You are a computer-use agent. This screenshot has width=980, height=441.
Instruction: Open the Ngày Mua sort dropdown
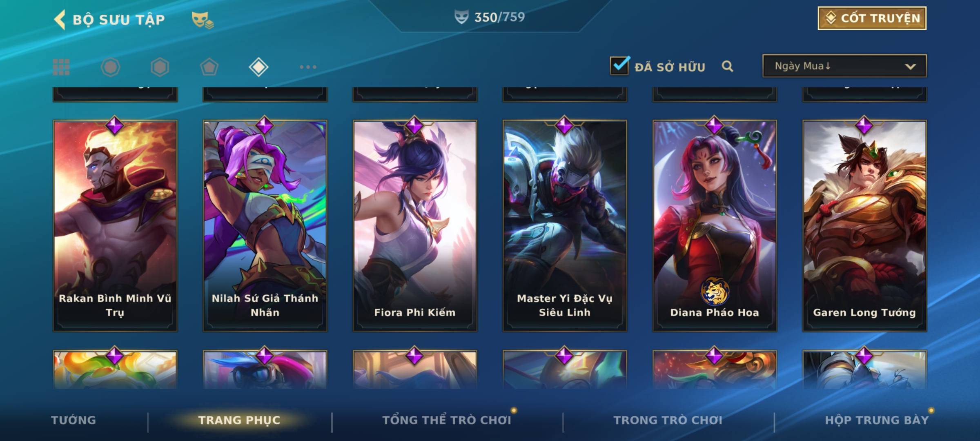click(x=844, y=66)
